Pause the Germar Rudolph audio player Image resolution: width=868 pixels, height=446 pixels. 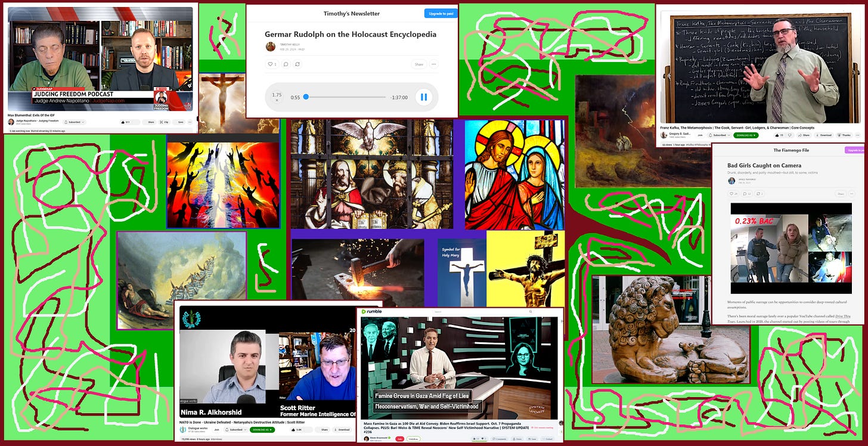pos(423,97)
